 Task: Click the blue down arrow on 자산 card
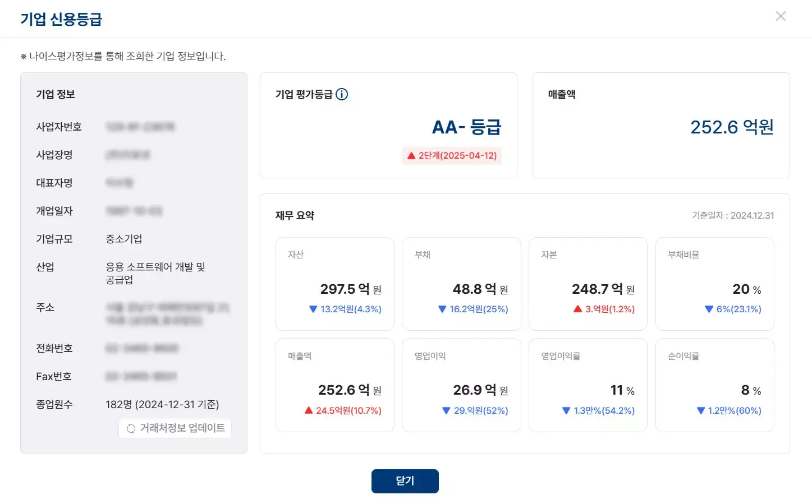tap(313, 309)
